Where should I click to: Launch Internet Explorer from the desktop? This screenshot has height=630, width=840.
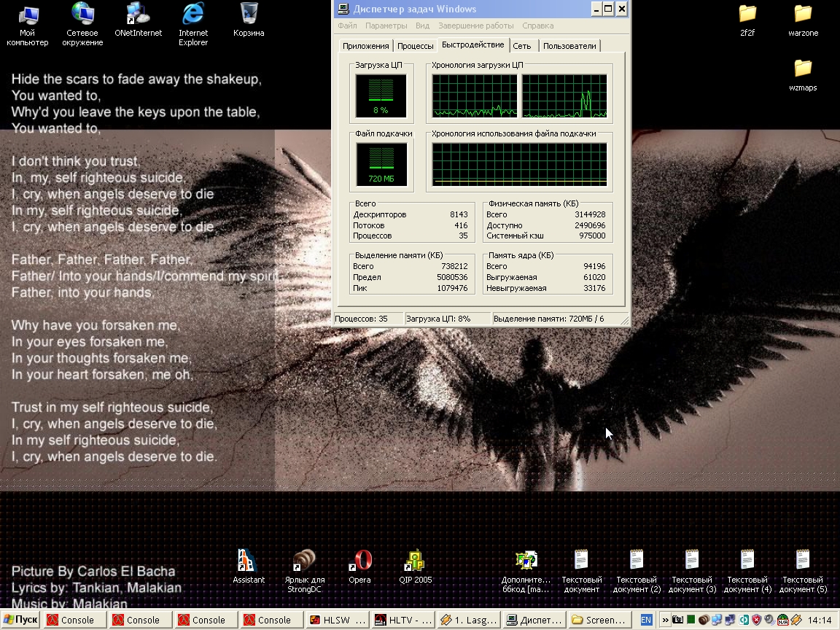(x=193, y=24)
